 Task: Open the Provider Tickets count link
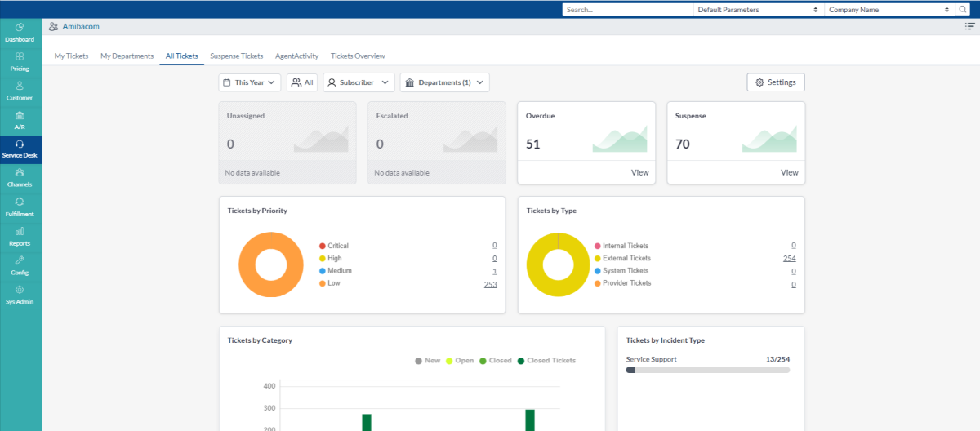793,284
